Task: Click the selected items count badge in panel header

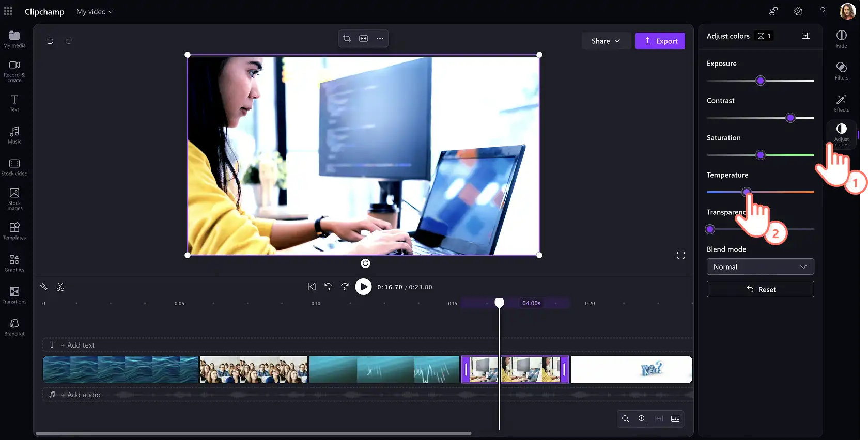Action: [764, 36]
